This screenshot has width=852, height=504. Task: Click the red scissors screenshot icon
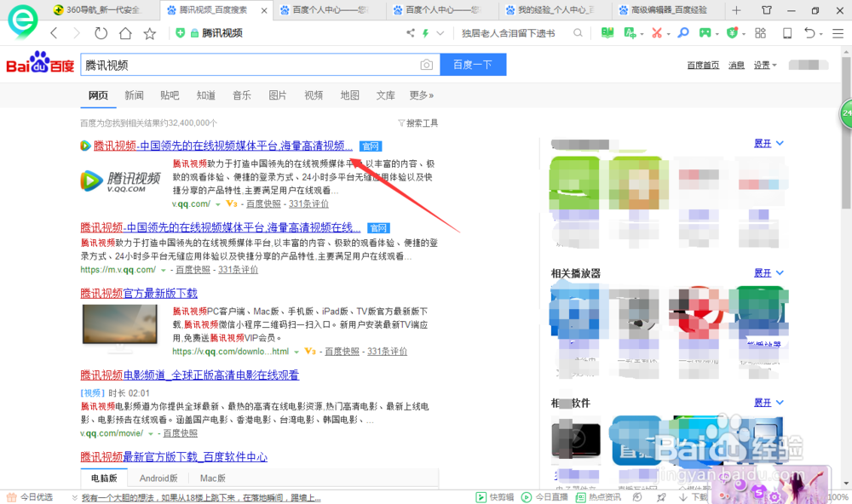click(656, 33)
